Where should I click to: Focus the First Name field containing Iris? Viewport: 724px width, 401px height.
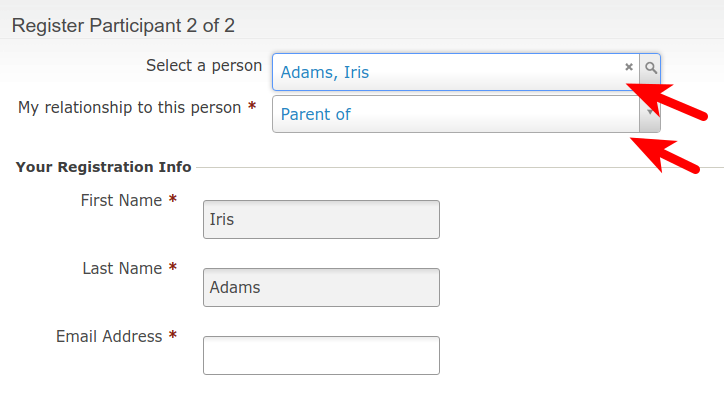click(321, 219)
